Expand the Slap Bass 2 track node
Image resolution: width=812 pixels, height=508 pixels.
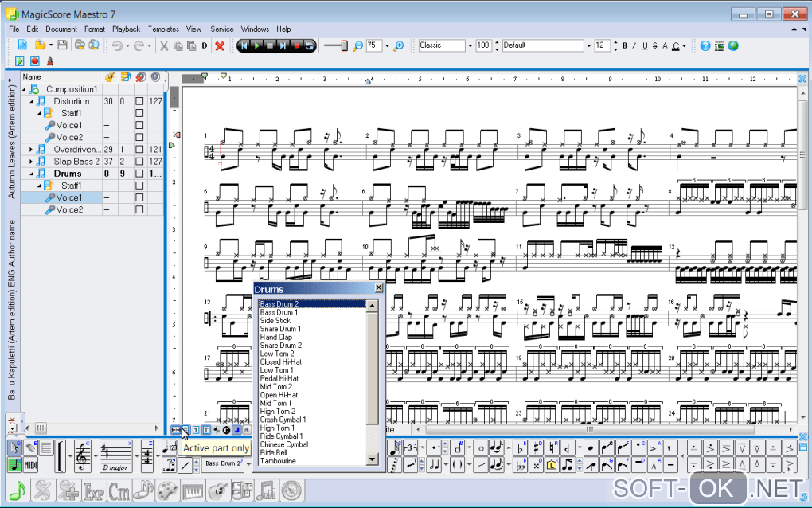(31, 161)
